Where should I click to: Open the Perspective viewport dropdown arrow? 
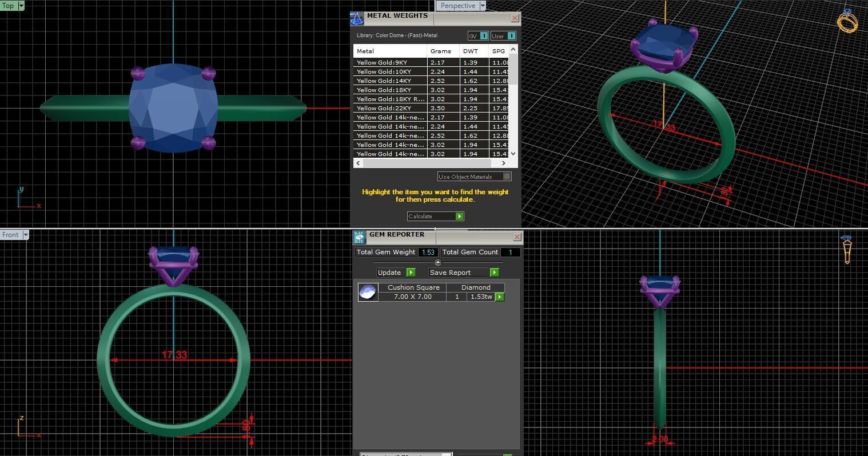point(483,6)
